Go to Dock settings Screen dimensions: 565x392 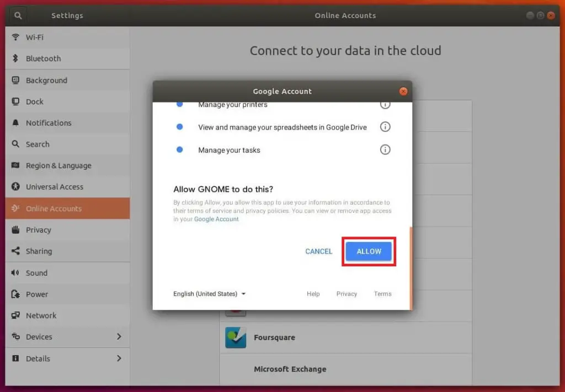click(67, 101)
